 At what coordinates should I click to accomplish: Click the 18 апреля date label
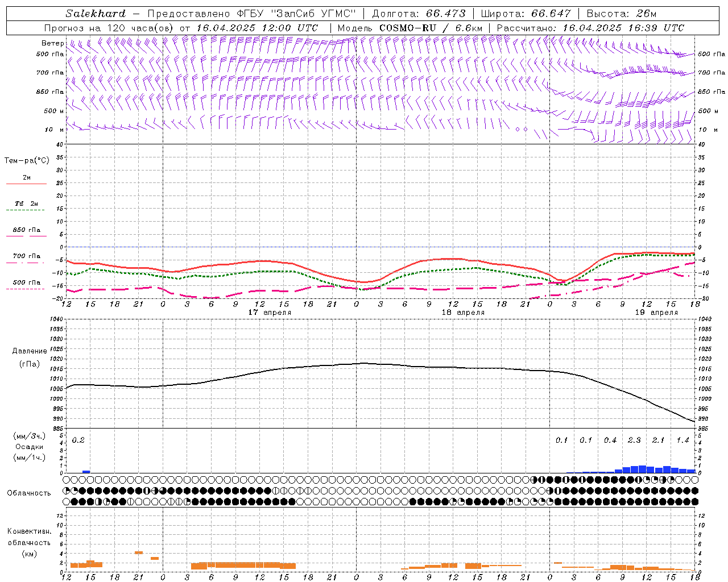pyautogui.click(x=463, y=313)
